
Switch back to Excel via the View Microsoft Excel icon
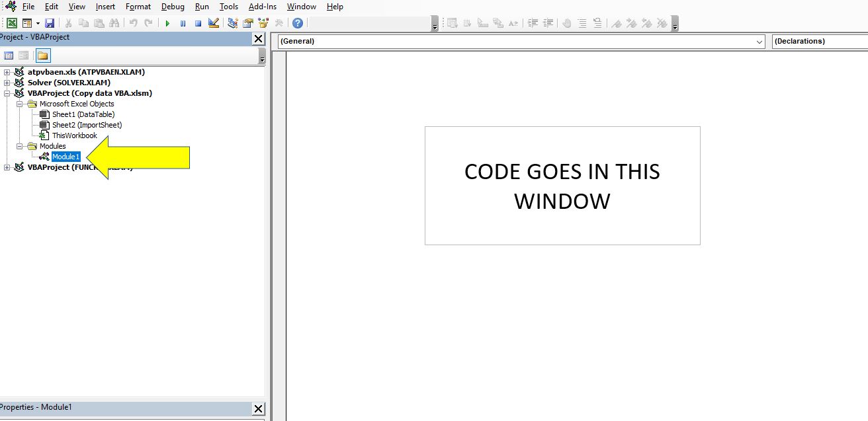pos(11,22)
